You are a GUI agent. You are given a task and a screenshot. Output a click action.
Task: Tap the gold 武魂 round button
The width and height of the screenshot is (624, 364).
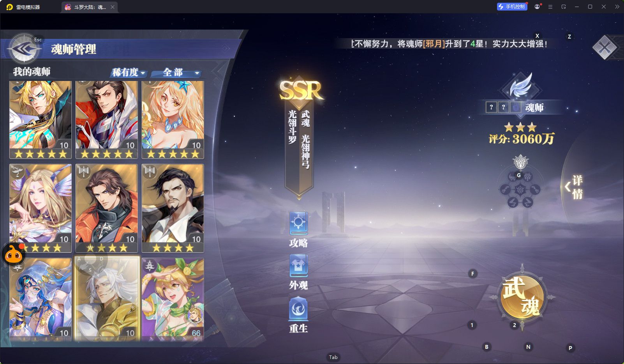[522, 297]
